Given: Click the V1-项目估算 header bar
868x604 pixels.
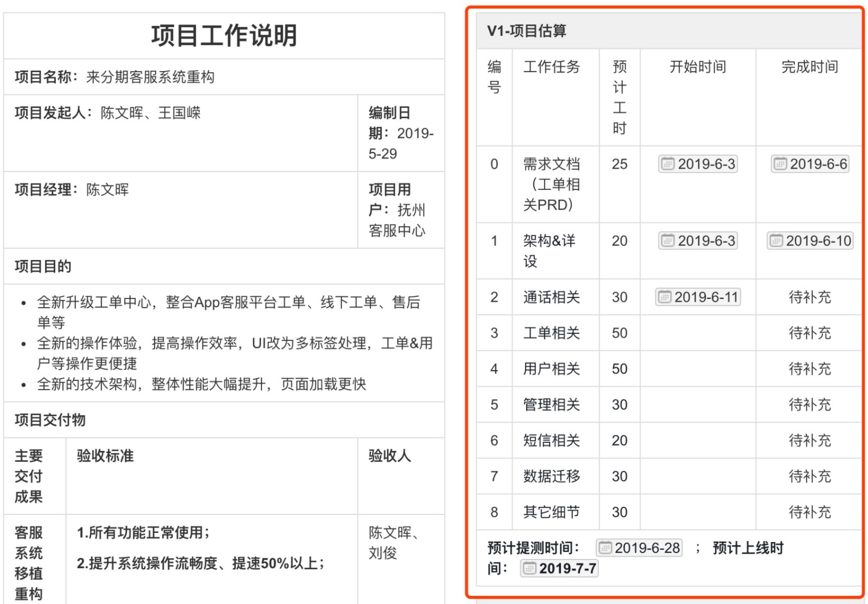Looking at the screenshot, I should tap(526, 31).
